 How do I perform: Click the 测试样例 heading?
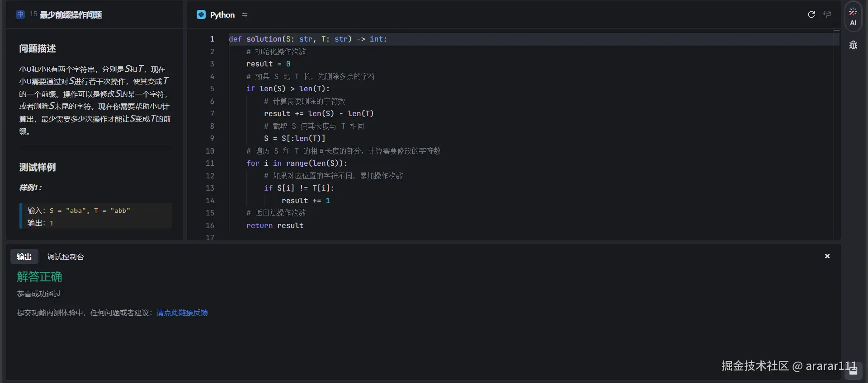tap(38, 167)
